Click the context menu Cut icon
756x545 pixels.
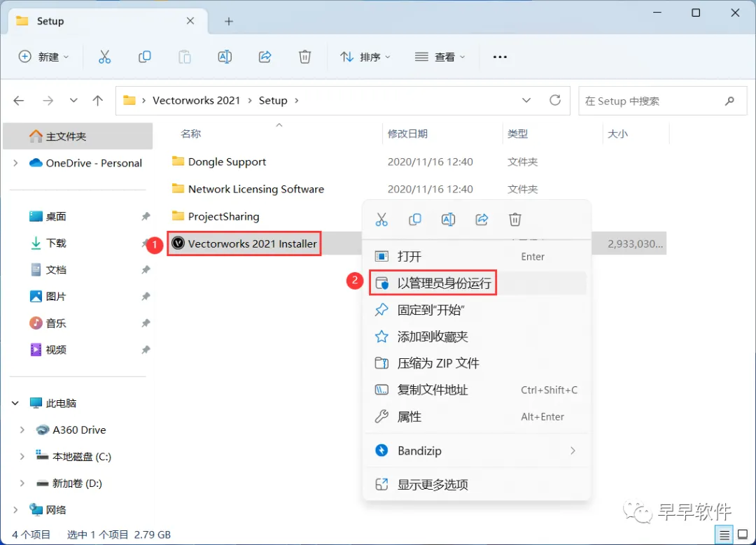tap(381, 220)
